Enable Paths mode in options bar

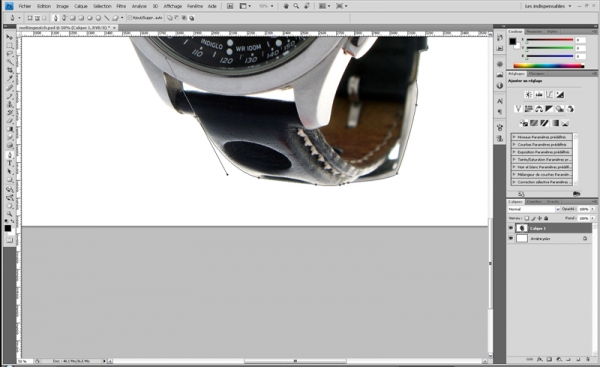pyautogui.click(x=38, y=18)
